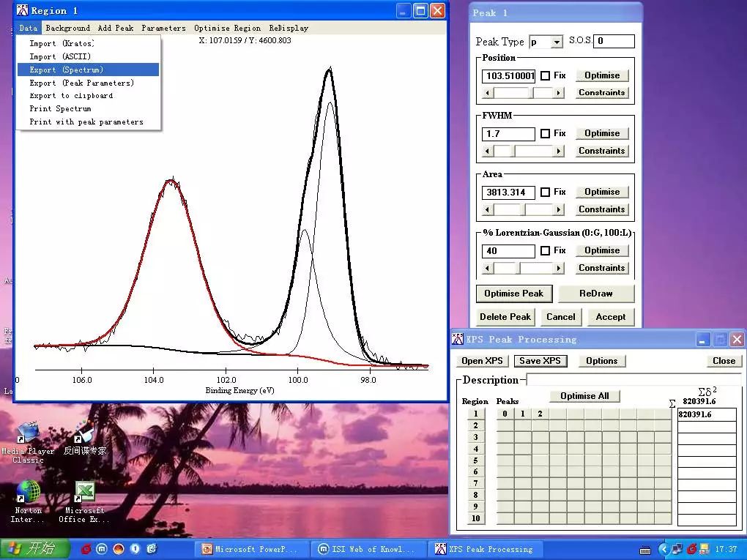This screenshot has height=560, width=747.
Task: Click Optimise button for Position
Action: coord(602,75)
